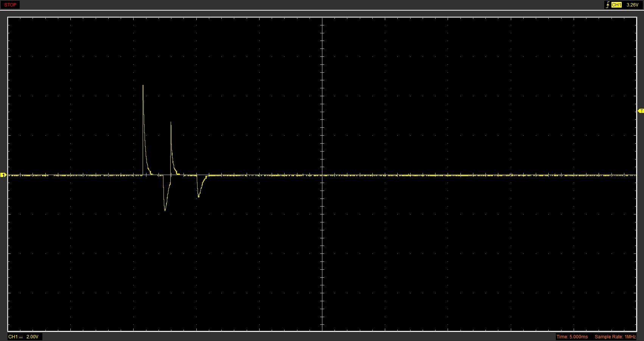Screen dimensions: 644x341
Task: Click the red STOP acquisition status indicator
Action: tap(10, 5)
